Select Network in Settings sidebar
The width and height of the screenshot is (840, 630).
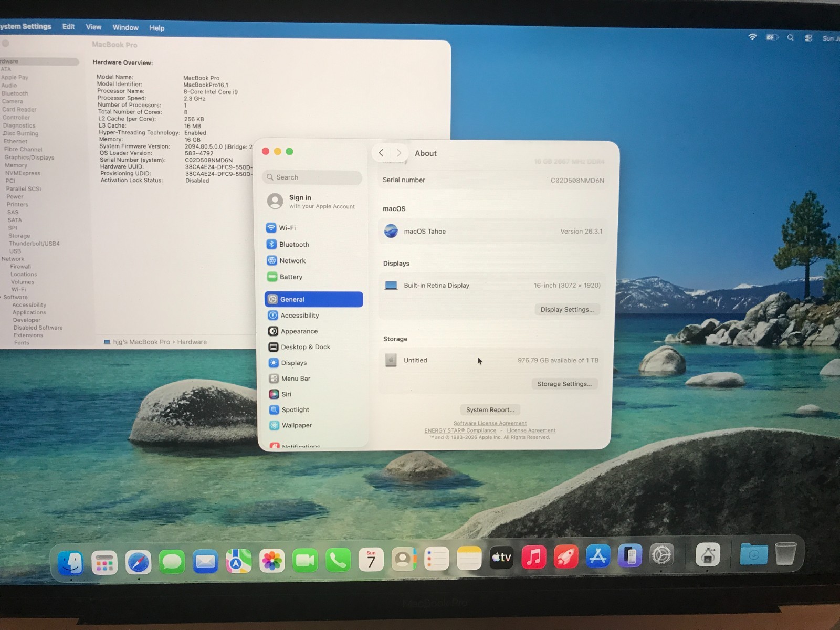pos(313,261)
